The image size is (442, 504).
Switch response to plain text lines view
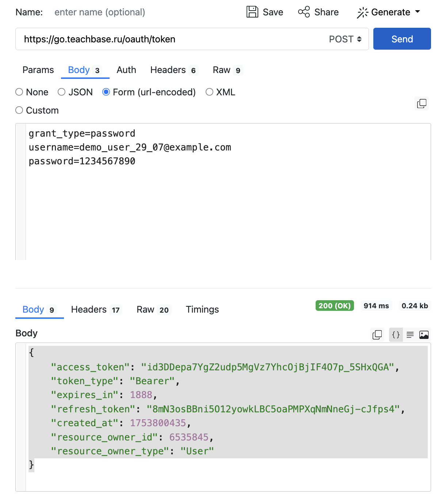410,335
